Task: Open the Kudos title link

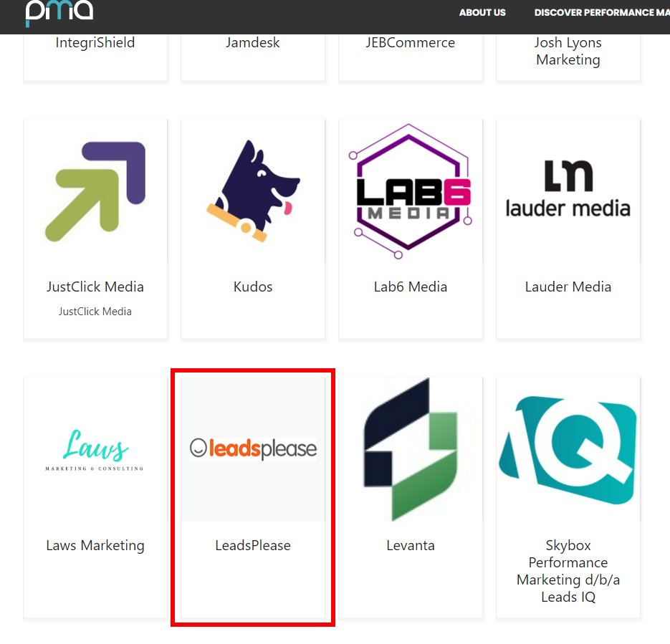Action: [x=253, y=287]
